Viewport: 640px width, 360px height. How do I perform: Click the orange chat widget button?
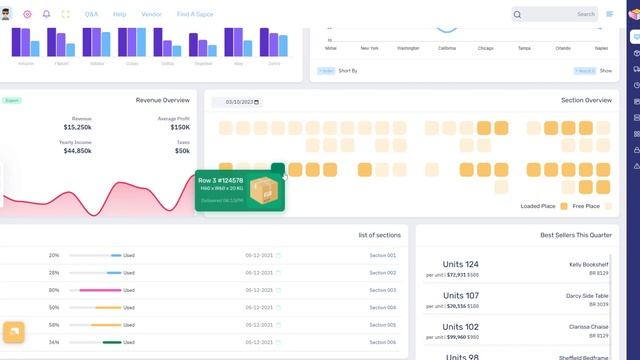[14, 332]
